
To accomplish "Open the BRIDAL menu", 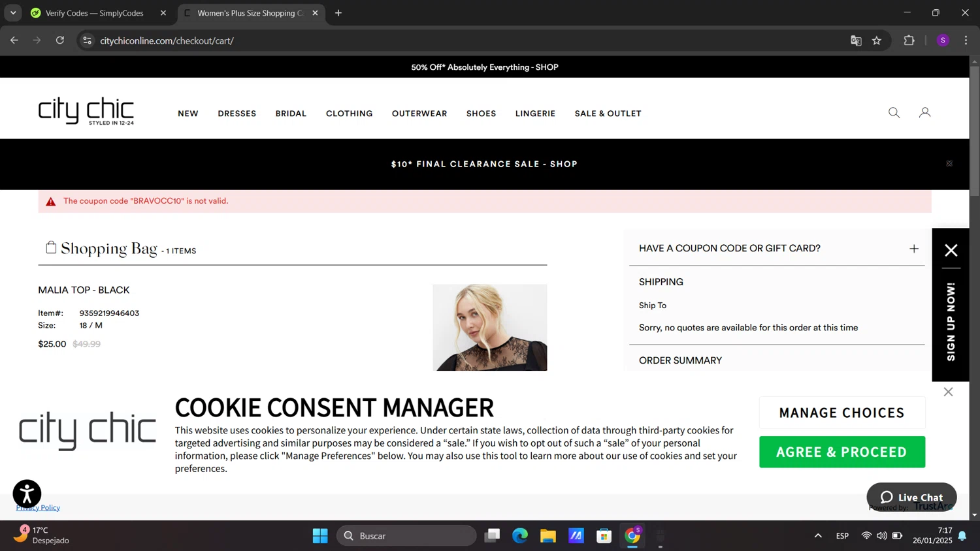I will pos(291,114).
